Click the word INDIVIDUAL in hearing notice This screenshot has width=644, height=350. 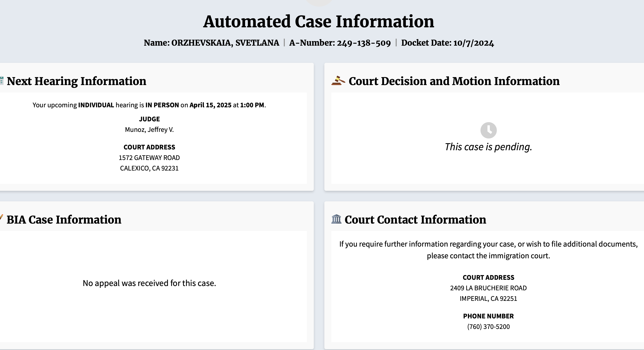click(x=96, y=105)
